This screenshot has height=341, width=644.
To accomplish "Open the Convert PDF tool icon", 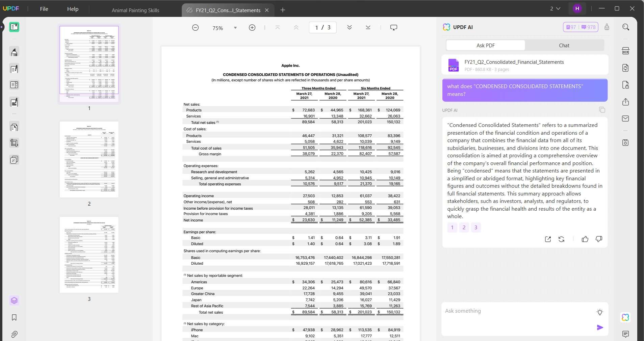I will 625,68.
